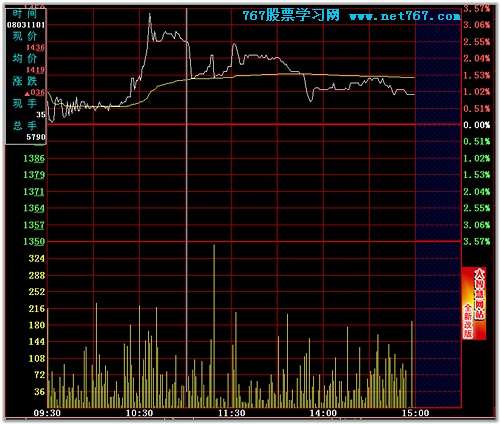This screenshot has width=500, height=424.
Task: Click the 0.00% baseline label on right axis
Action: [477, 125]
